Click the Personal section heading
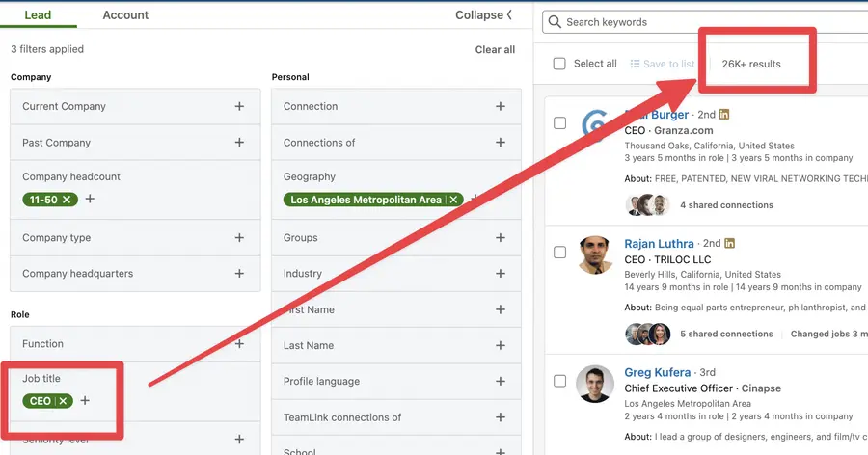The image size is (868, 455). (290, 77)
